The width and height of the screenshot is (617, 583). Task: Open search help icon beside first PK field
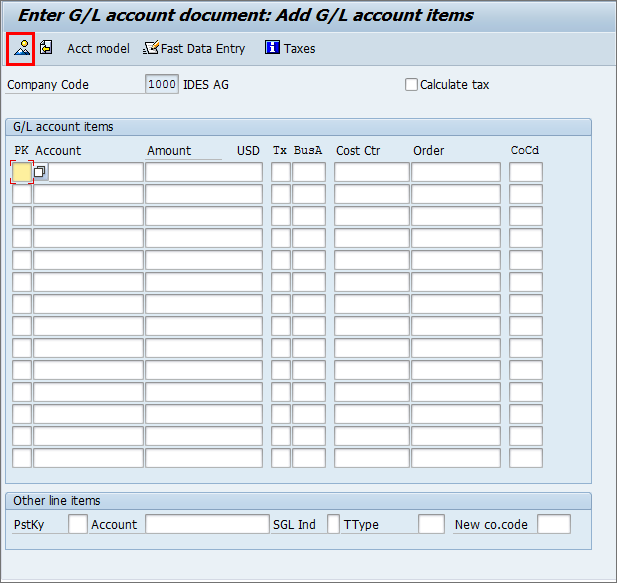pos(40,172)
